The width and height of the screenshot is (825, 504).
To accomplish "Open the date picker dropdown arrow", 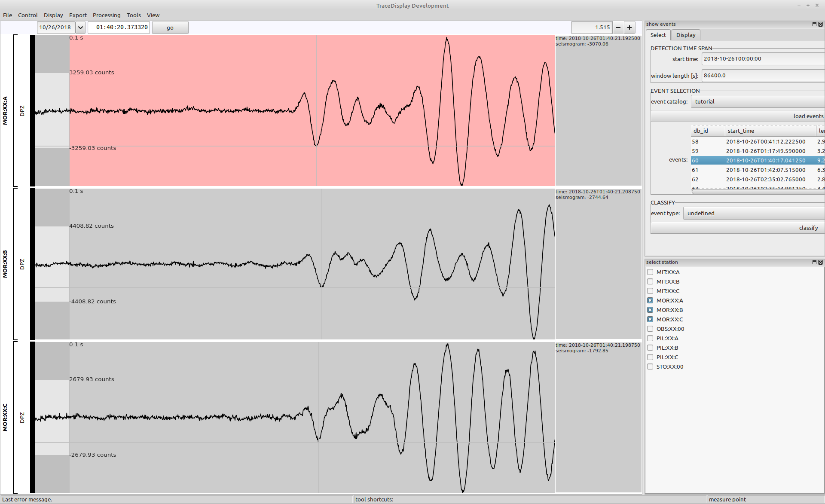I will (x=80, y=27).
